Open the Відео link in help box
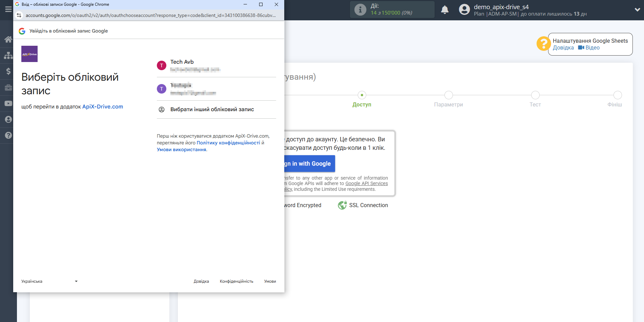 pyautogui.click(x=589, y=48)
